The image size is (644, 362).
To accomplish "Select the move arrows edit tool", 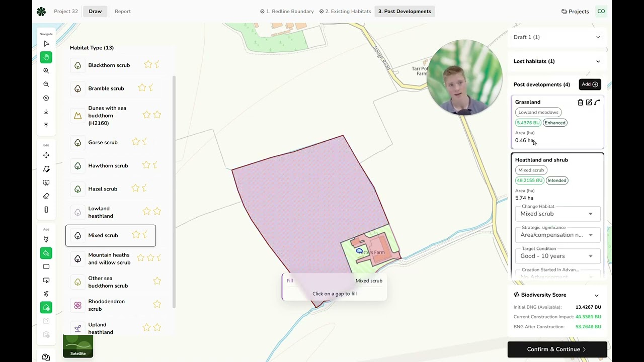I will click(46, 155).
